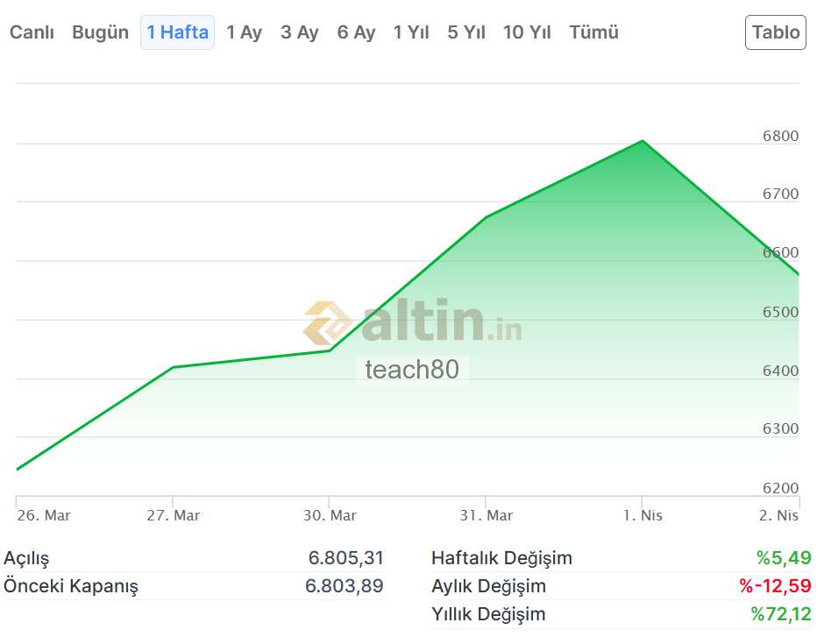
Task: Choose the 6 Ay range tab
Action: point(356,32)
